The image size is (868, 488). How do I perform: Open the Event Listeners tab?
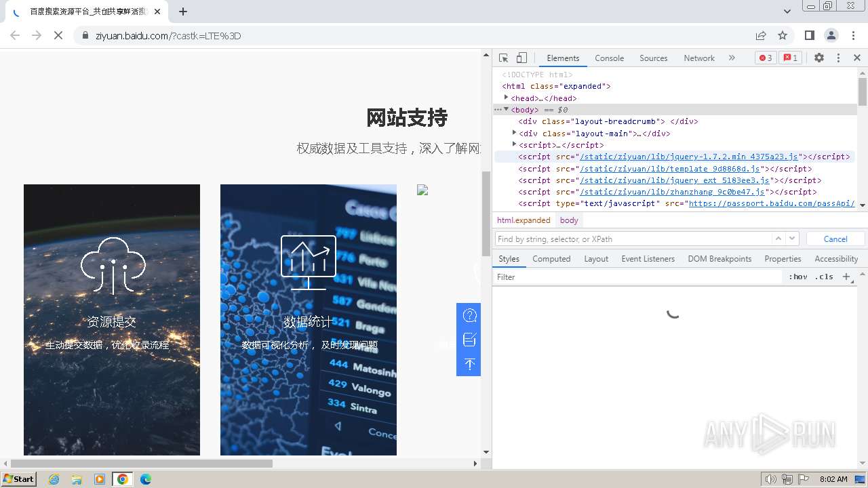648,259
